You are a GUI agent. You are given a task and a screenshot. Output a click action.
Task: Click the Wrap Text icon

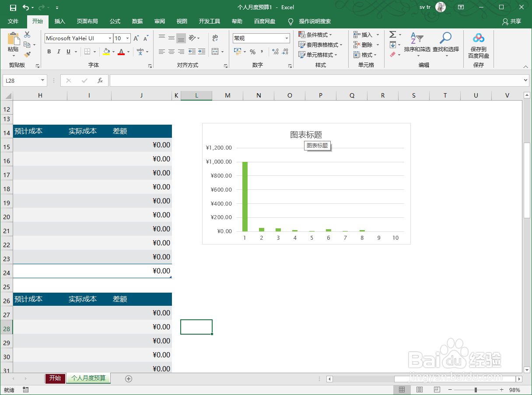(216, 38)
